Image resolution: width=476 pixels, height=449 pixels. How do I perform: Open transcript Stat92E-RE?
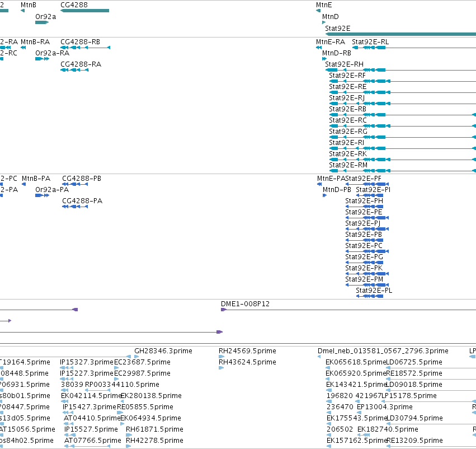[347, 87]
